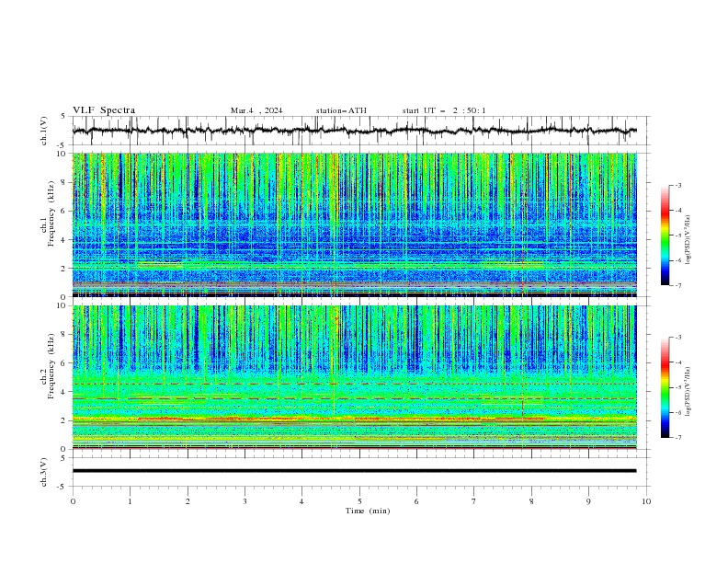Click the ch.1 frequency axis "6" tick label
This screenshot has width=728, height=563.
tap(65, 211)
